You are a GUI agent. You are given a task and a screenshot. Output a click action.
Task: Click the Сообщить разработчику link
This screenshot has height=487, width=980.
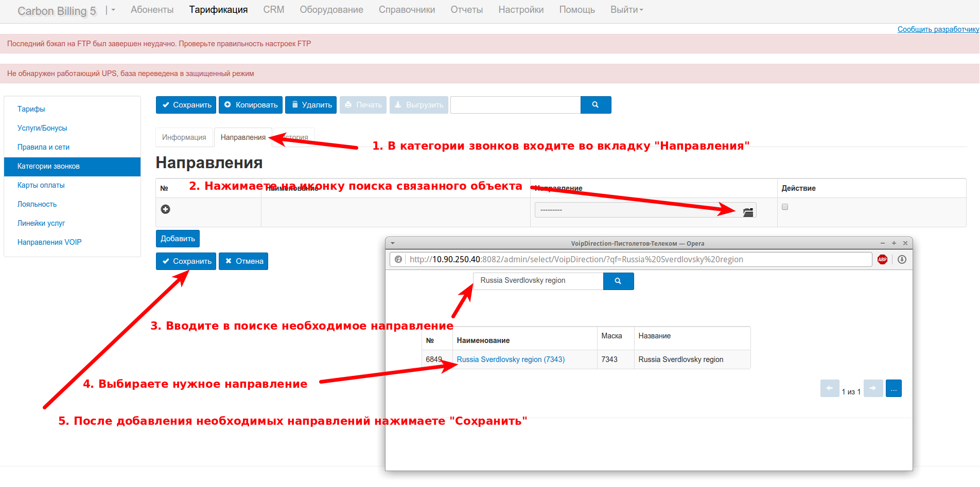938,29
